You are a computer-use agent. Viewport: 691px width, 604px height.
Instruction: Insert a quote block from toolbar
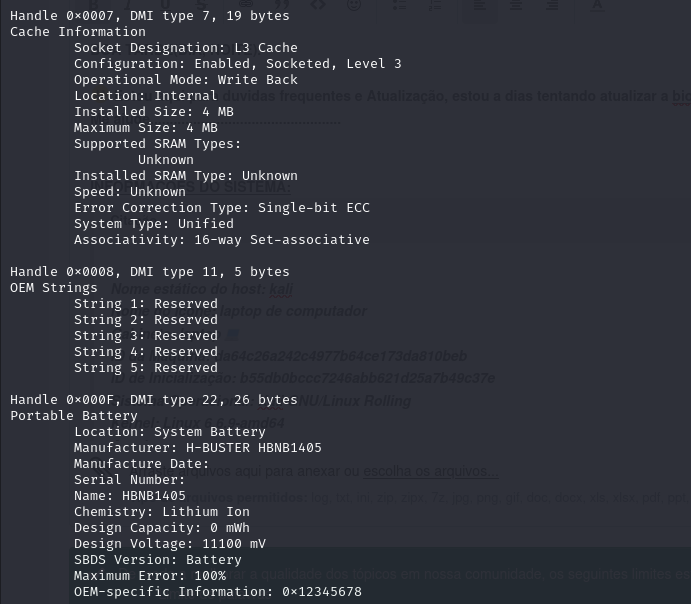coord(282,4)
